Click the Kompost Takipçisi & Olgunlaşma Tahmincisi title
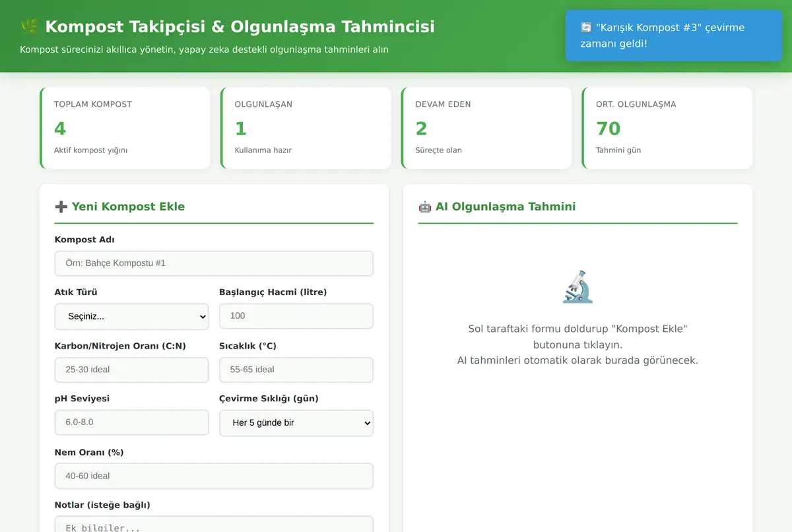Screen dimensions: 792x532 (240, 26)
